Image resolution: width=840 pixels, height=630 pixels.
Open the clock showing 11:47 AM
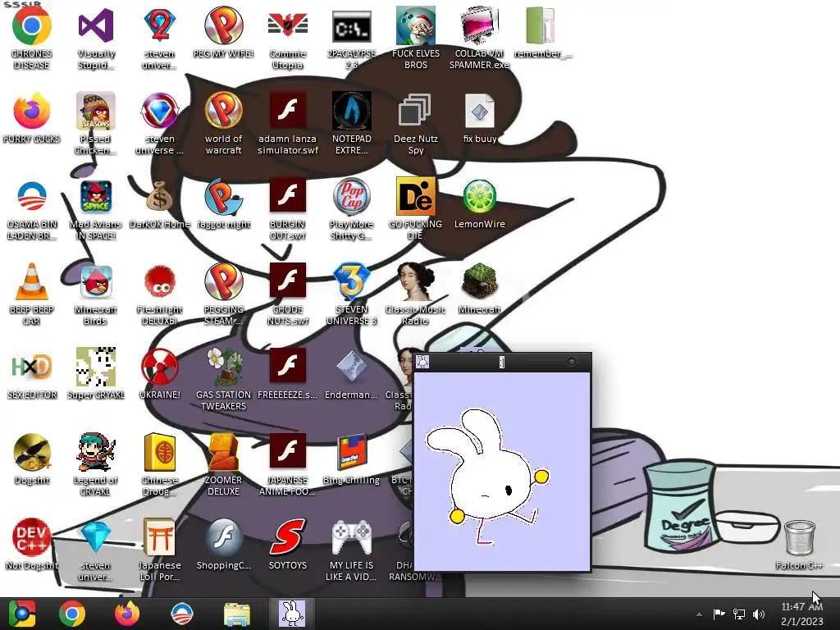tap(802, 614)
